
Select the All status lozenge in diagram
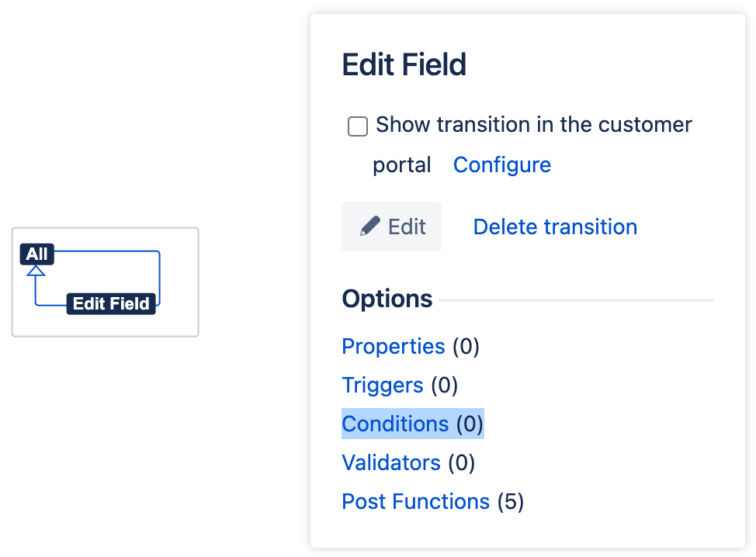point(36,254)
